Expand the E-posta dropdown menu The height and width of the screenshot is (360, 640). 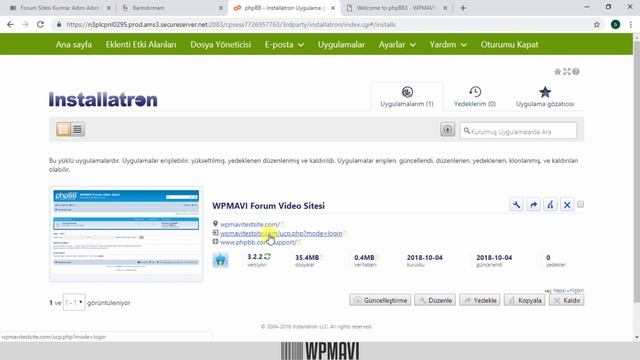coord(284,44)
